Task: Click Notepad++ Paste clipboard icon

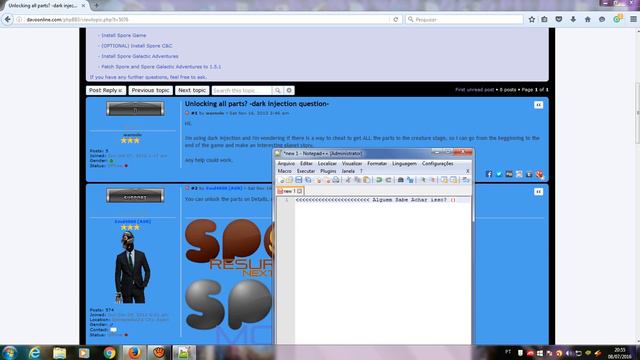Action: (x=367, y=180)
